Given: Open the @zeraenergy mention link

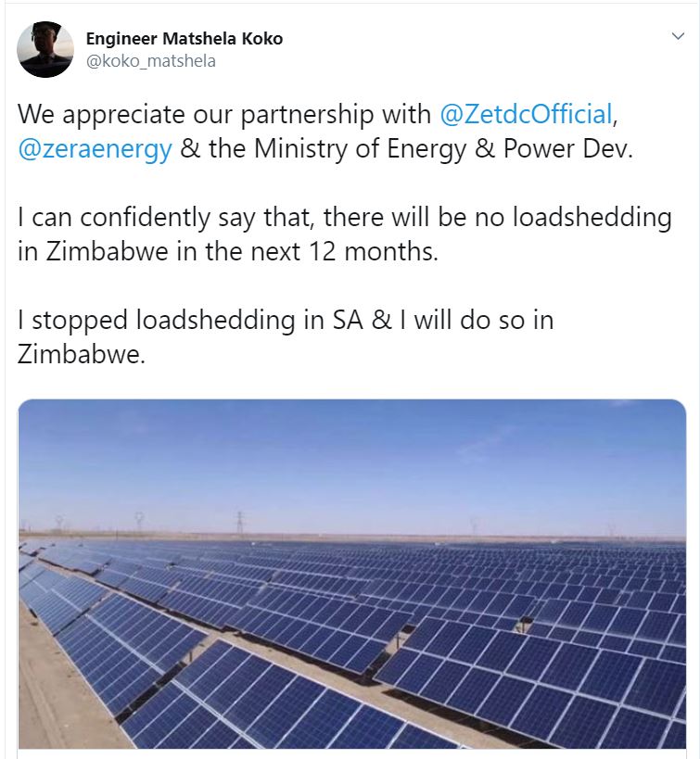Looking at the screenshot, I should pyautogui.click(x=95, y=149).
